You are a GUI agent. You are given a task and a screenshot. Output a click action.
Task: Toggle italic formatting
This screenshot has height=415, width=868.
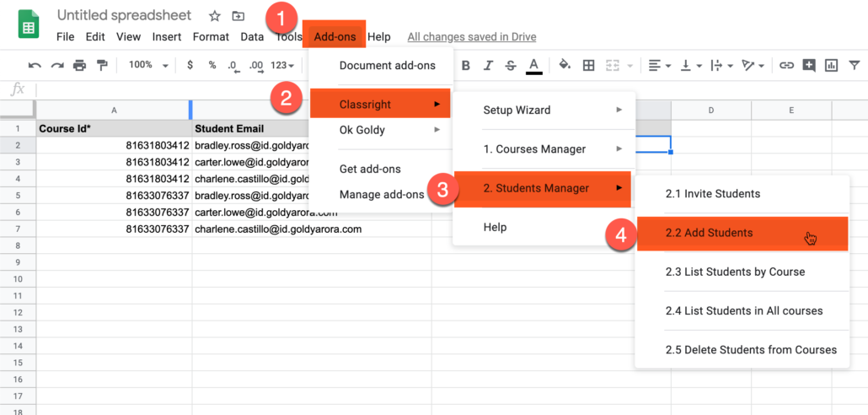(488, 66)
